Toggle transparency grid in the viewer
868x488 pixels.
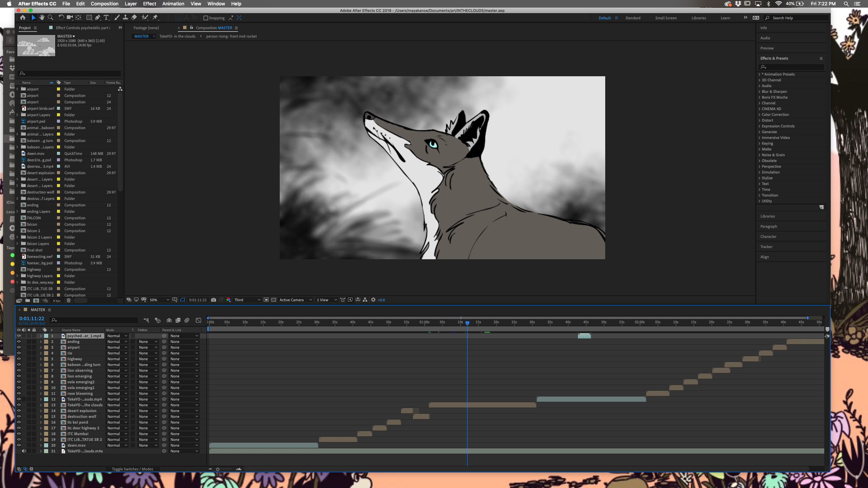[x=274, y=300]
